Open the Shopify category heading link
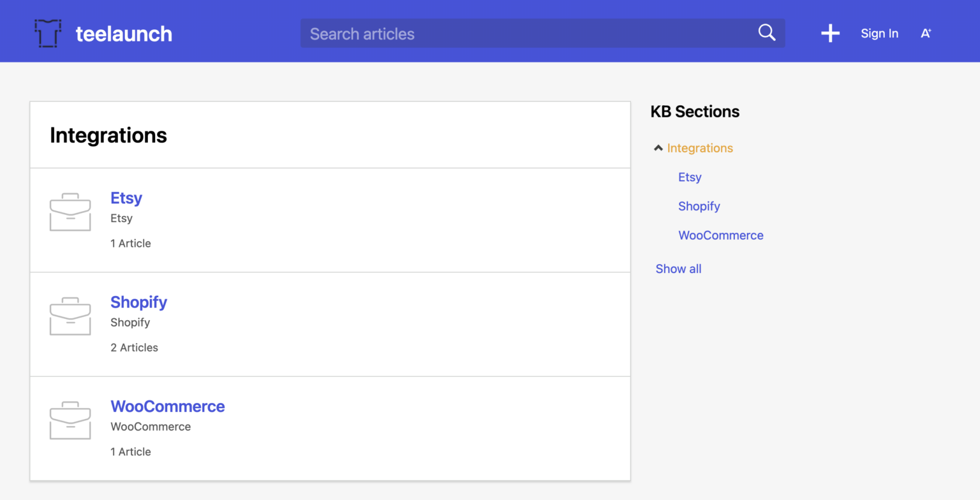 [138, 302]
